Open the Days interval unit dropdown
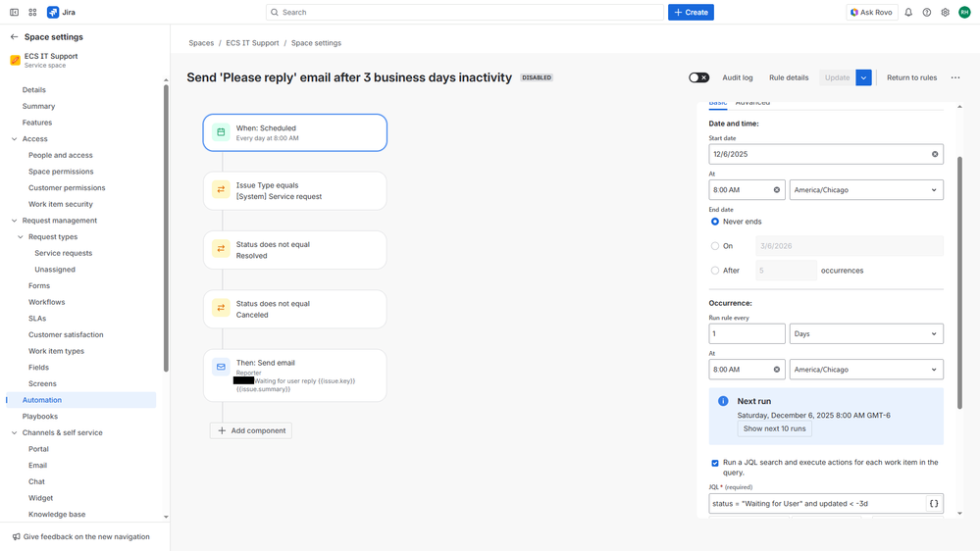Screen dimensions: 980x551 click(x=866, y=333)
